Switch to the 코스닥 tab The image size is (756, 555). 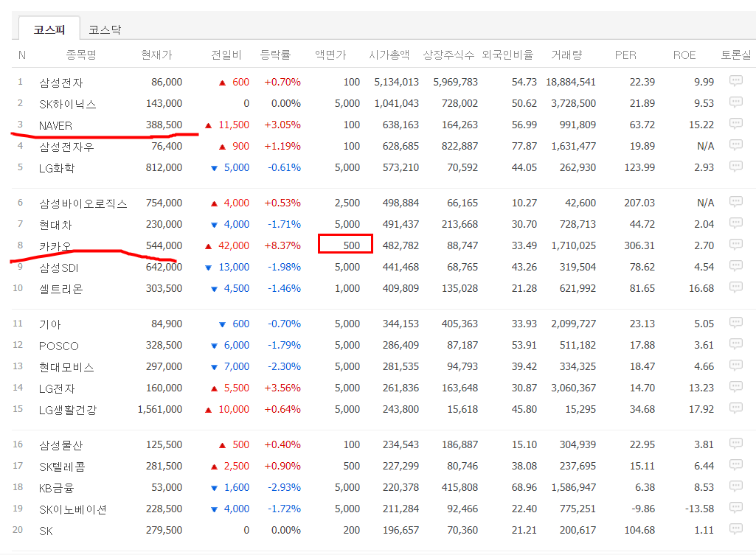pos(105,30)
